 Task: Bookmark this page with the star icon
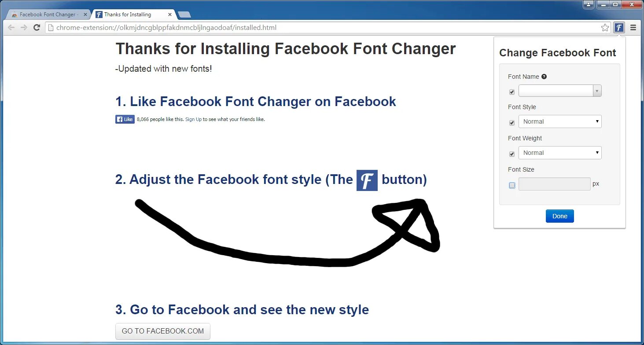(605, 27)
